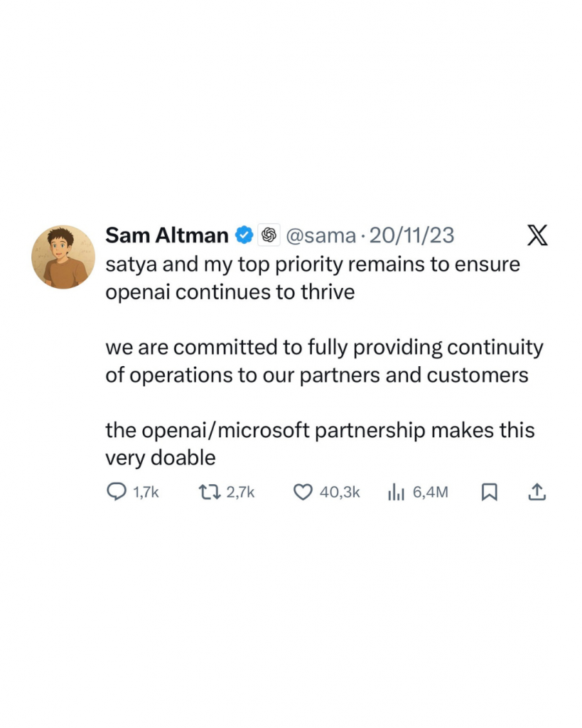Viewport: 582px width, 728px height.
Task: Click the retweet arrows icon
Action: click(209, 492)
